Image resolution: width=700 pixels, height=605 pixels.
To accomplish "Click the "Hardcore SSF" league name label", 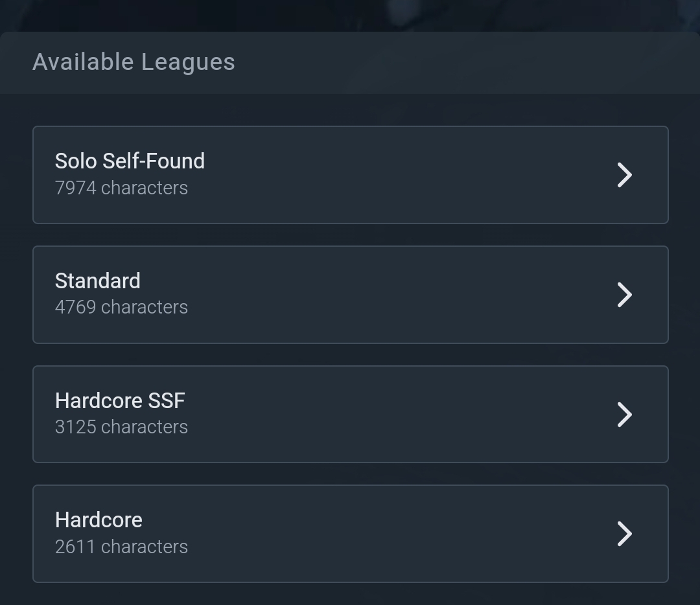I will coord(120,401).
